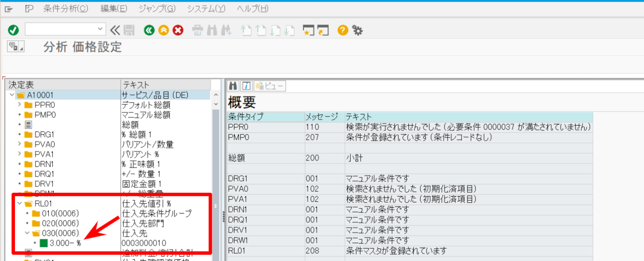The height and width of the screenshot is (261, 644).
Task: Click the green Back icon
Action: point(149,30)
